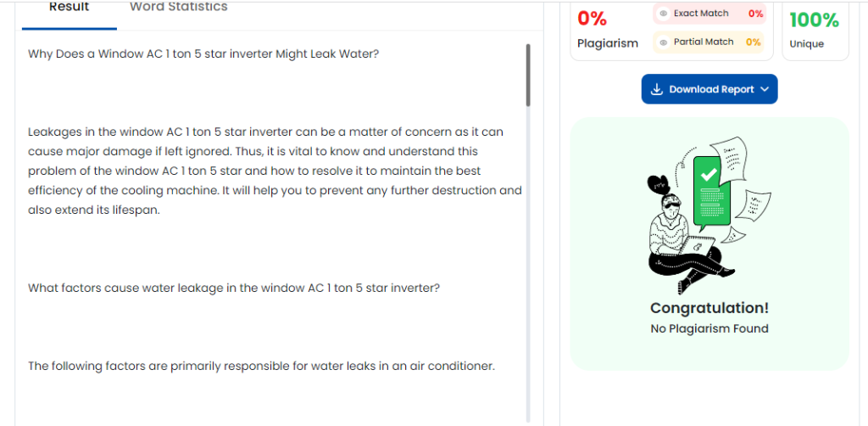
Task: Click the download arrow icon
Action: [x=657, y=89]
